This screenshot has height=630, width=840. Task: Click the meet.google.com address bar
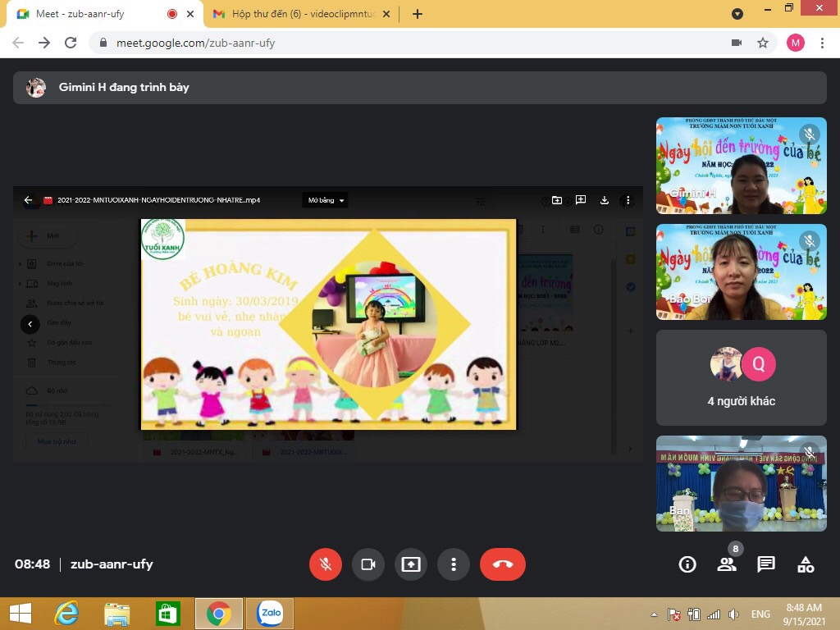pyautogui.click(x=407, y=43)
